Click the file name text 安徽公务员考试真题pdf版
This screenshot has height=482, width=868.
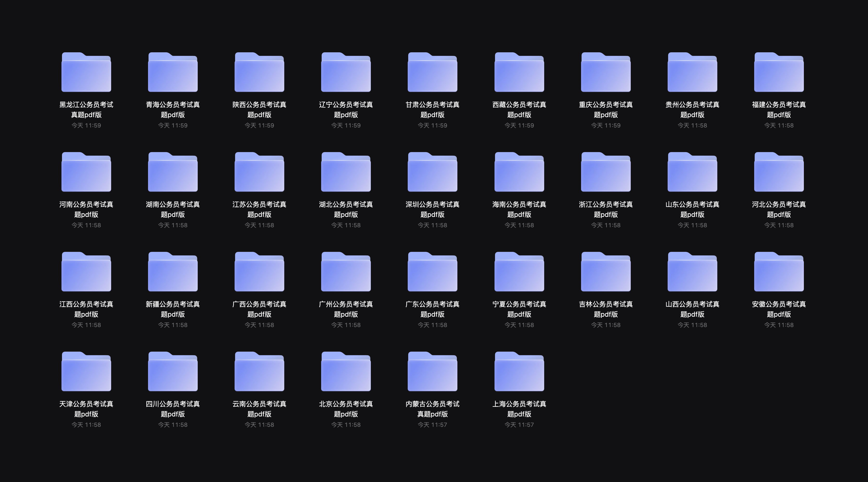(779, 309)
